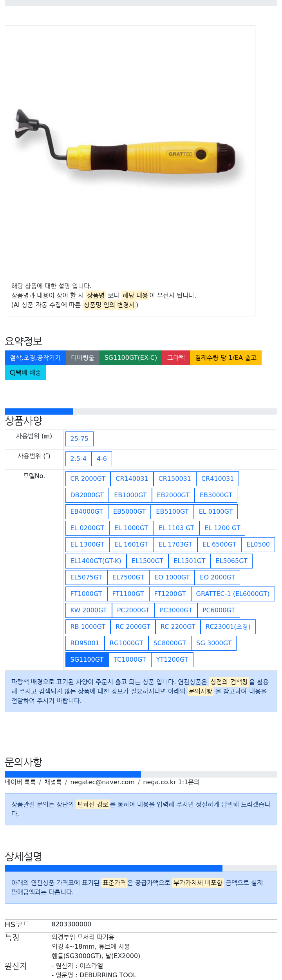Image resolution: width=282 pixels, height=980 pixels.
Task: Select model PC3000GT
Action: (x=176, y=610)
